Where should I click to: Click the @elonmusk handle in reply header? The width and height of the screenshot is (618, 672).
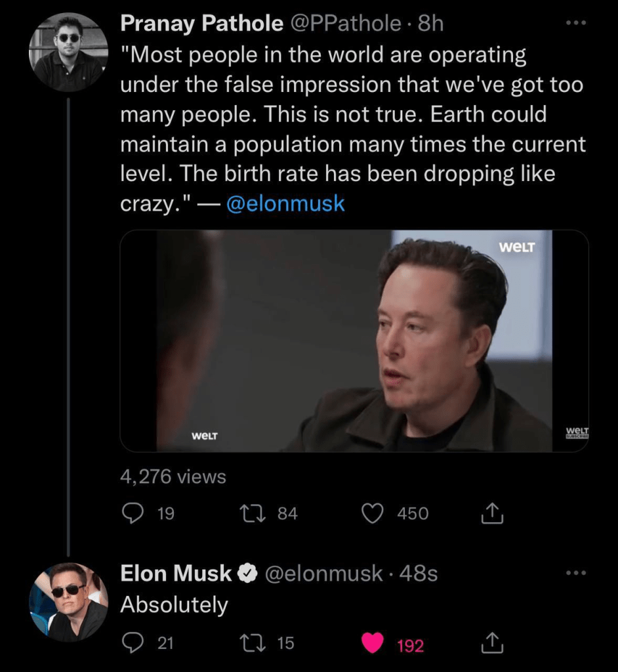(x=323, y=574)
